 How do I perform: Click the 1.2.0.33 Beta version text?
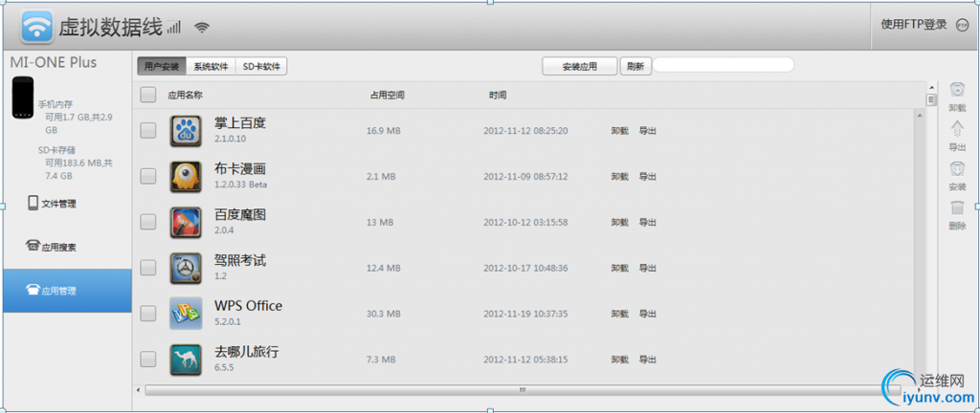[241, 185]
